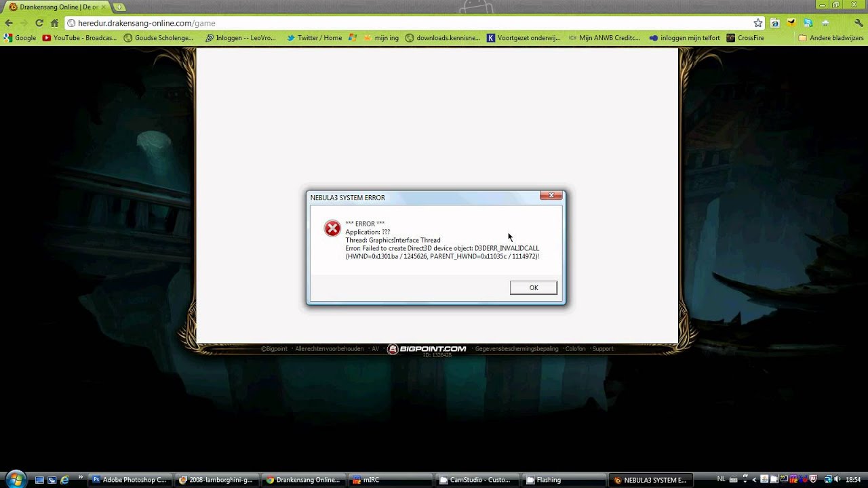Click Gegevensbeschermingsbepaling footer link
The image size is (868, 488).
pyautogui.click(x=517, y=349)
